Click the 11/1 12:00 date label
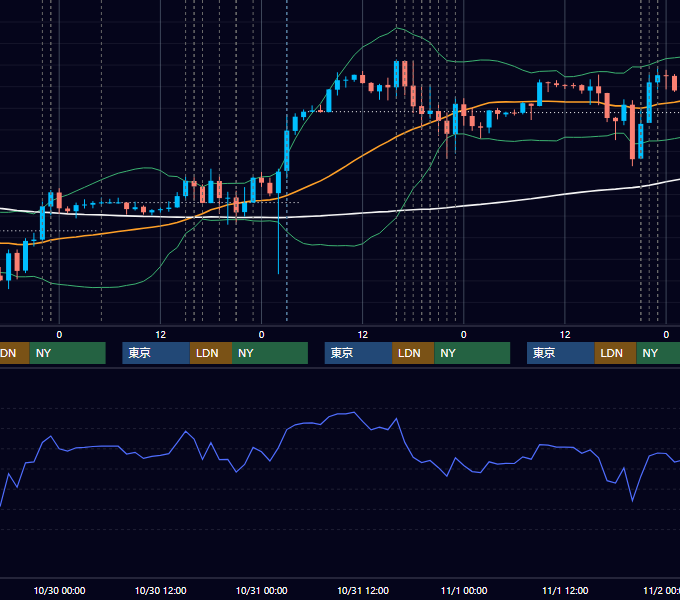 coord(565,590)
